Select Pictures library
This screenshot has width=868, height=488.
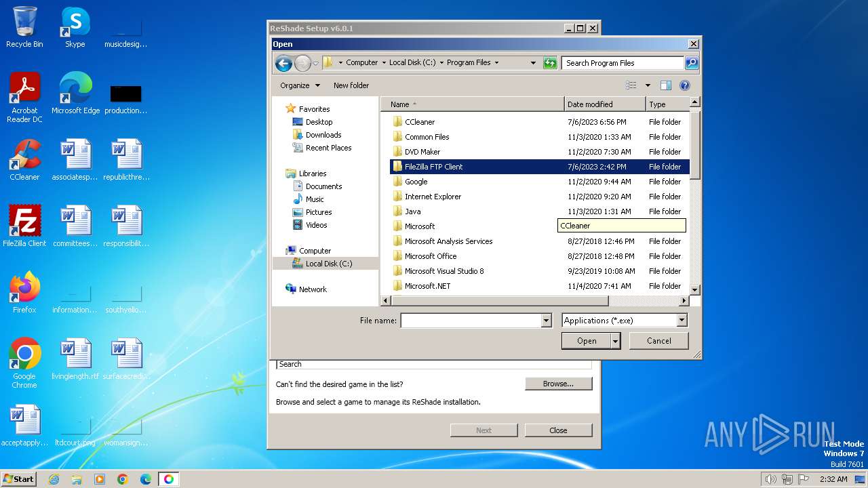pos(318,212)
